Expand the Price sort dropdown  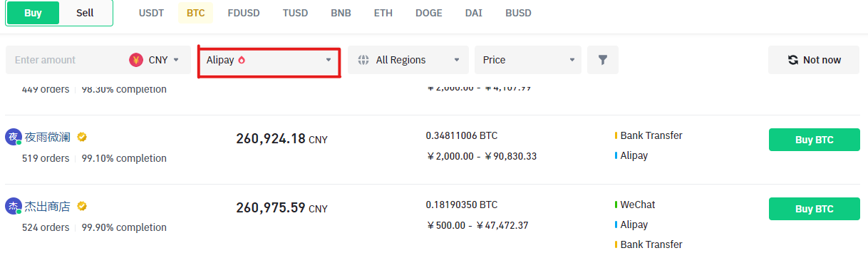tap(528, 60)
